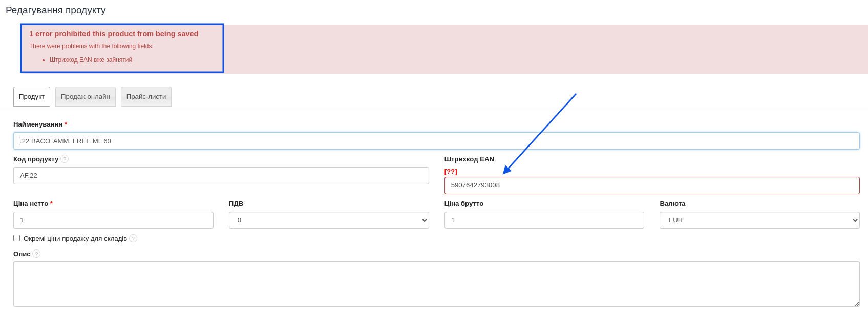
Task: Click the Ціна нетто price field
Action: [113, 220]
